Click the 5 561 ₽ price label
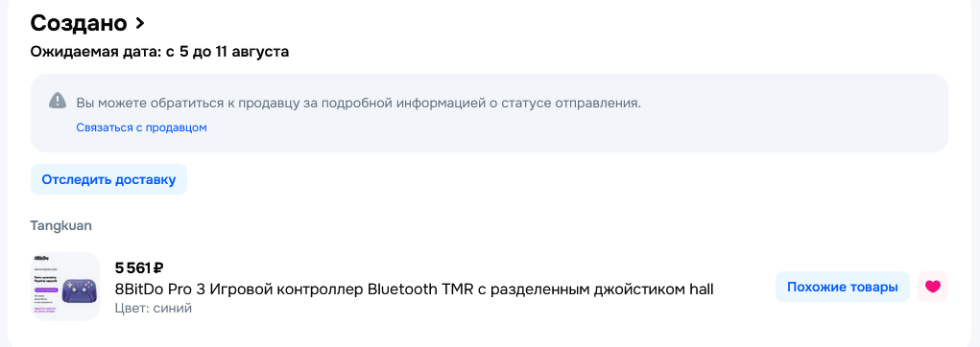This screenshot has width=980, height=347. (x=139, y=268)
